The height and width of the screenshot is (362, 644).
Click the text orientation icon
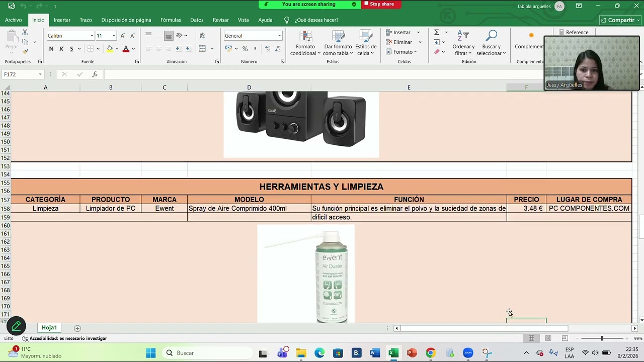point(179,36)
